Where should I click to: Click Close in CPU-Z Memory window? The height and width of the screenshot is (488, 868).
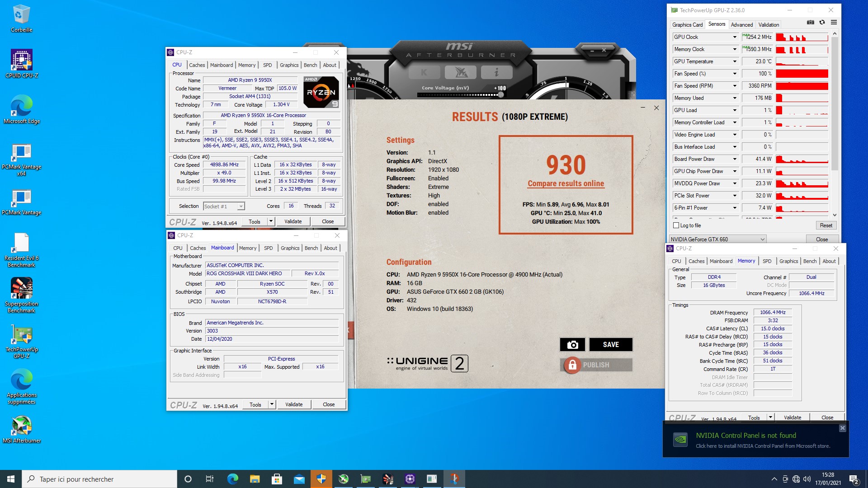click(x=827, y=418)
